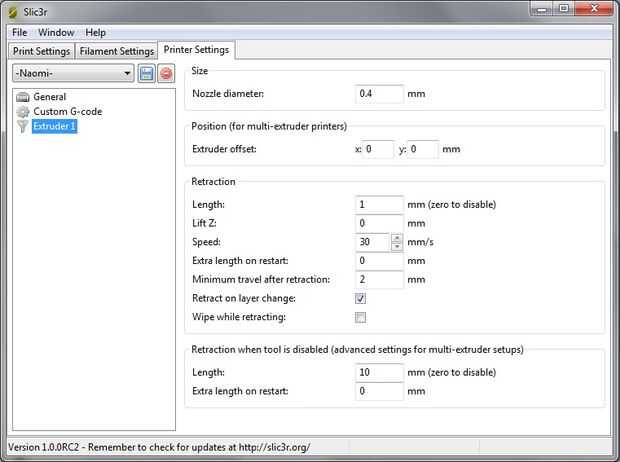
Task: Select General in the settings tree
Action: [x=49, y=97]
